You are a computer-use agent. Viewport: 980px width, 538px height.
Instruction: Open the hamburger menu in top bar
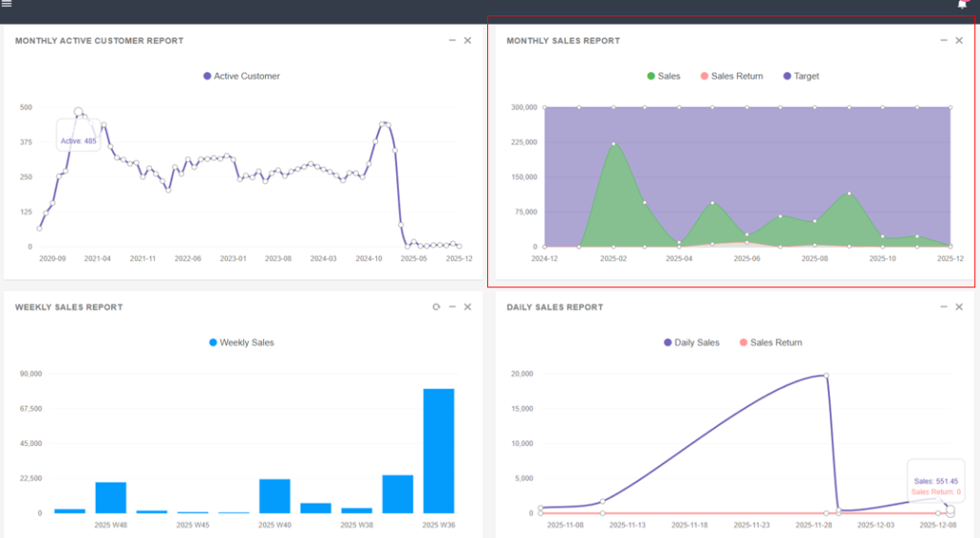(x=7, y=5)
